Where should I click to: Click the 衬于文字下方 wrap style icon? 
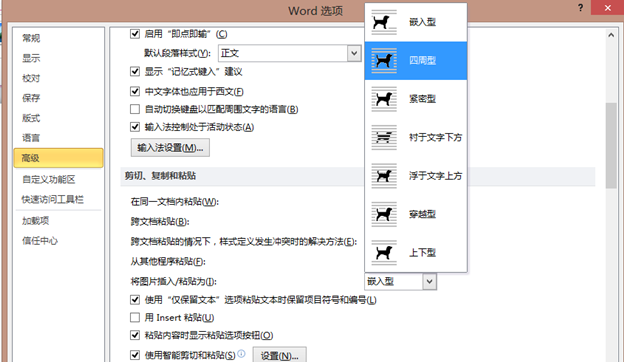[384, 138]
